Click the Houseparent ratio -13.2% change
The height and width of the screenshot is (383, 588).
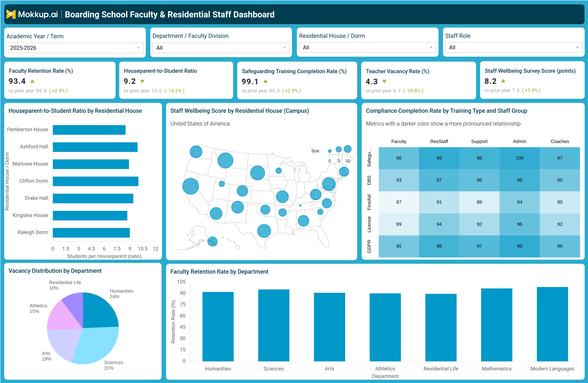(x=174, y=91)
